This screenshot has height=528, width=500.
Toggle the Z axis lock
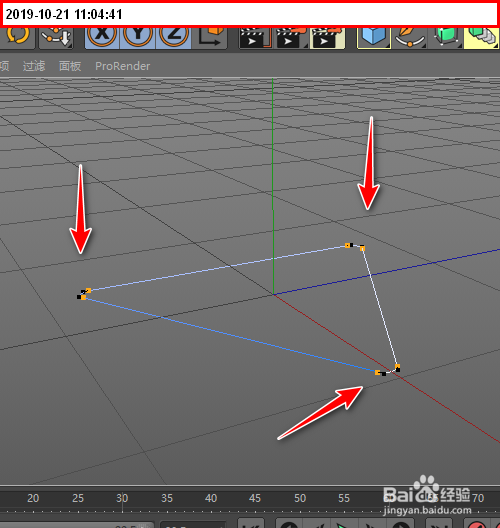173,37
